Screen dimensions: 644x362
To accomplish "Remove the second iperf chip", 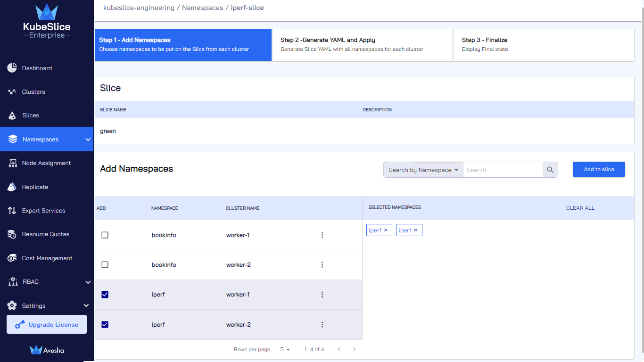I will click(x=415, y=230).
